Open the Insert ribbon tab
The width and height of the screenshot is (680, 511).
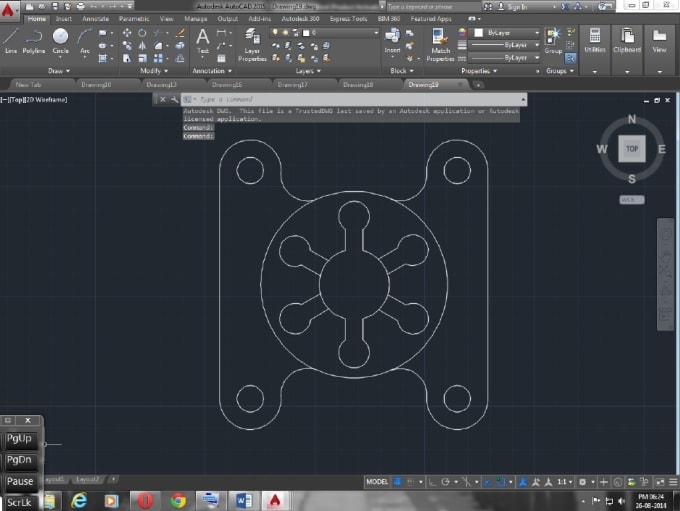[64, 19]
